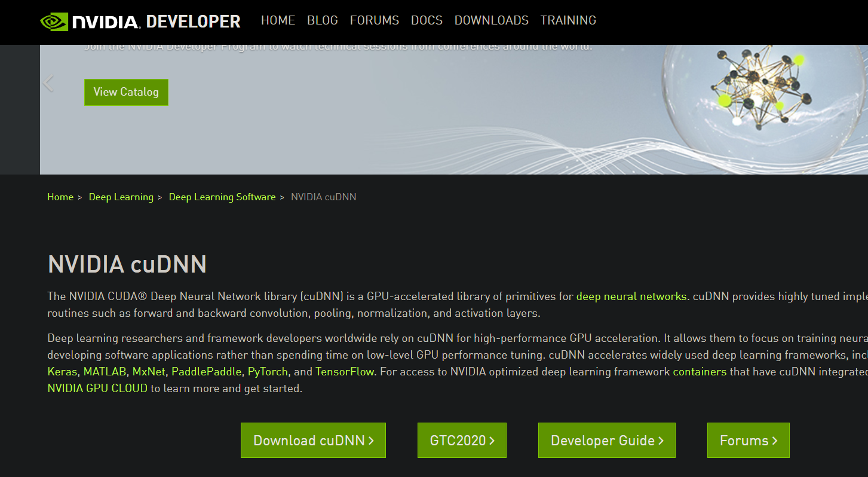Click the Download cuDNN button
This screenshot has height=477, width=868.
point(313,441)
